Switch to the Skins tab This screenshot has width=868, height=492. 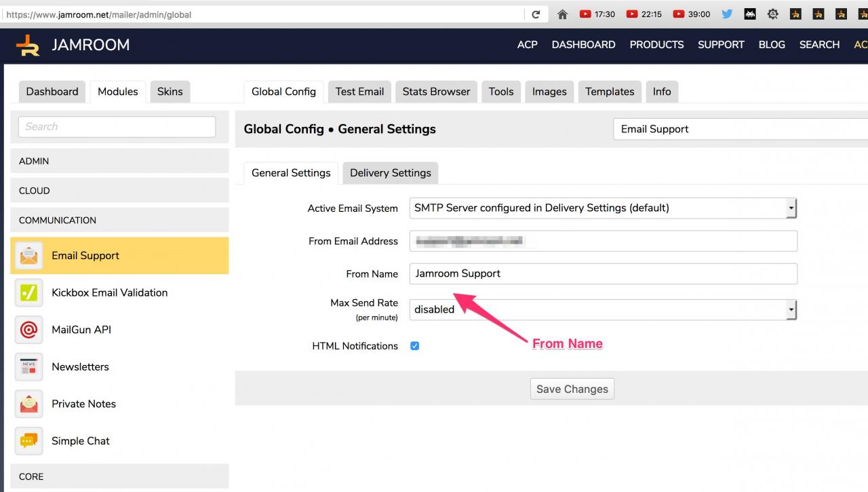pyautogui.click(x=170, y=92)
